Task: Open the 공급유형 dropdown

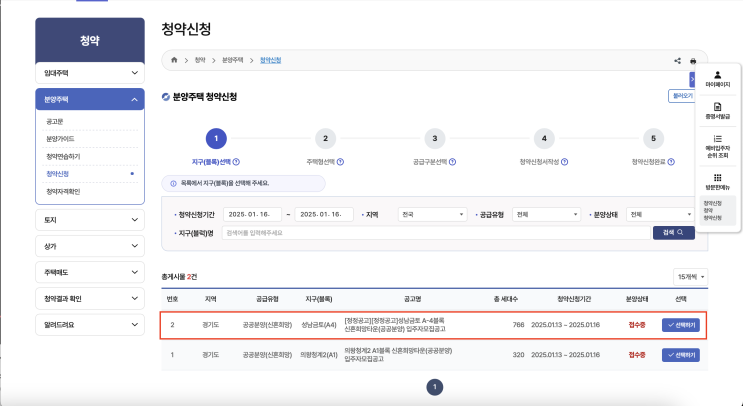Action: click(546, 215)
